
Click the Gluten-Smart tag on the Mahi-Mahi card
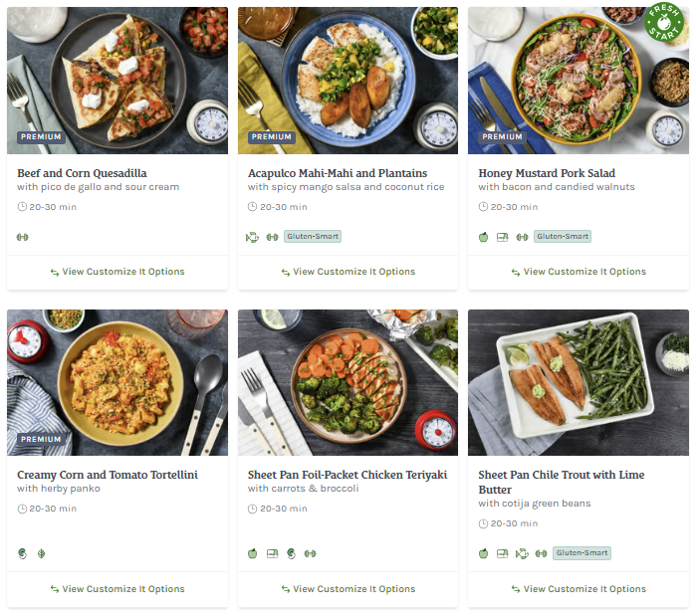(x=313, y=237)
